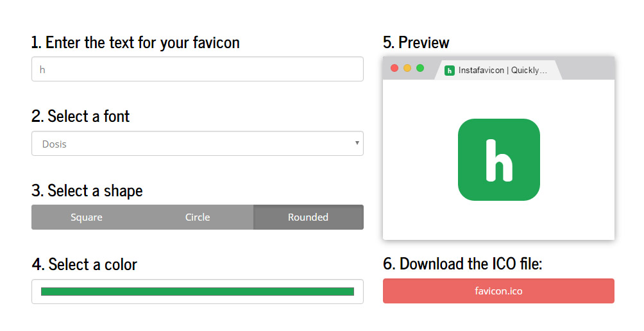
Task: Download the favicon.ico file
Action: point(498,291)
